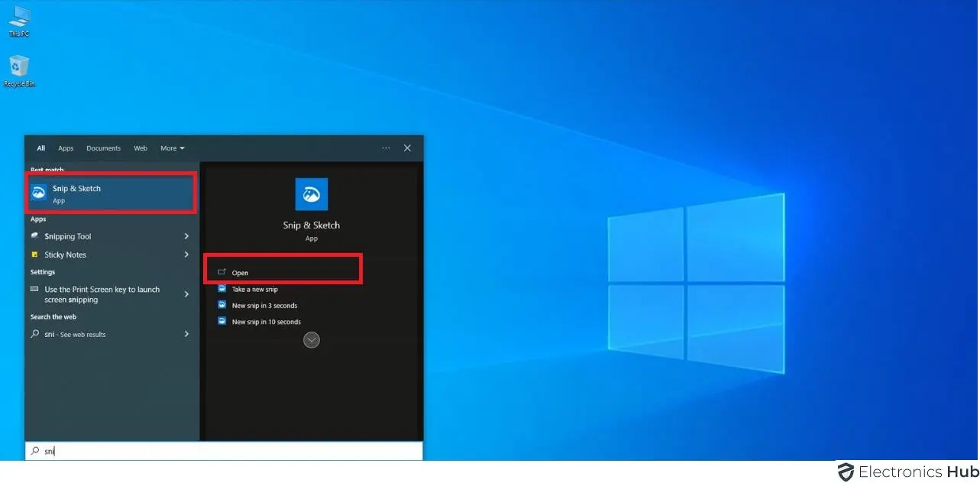Click the Best match heading
The image size is (980, 483).
tap(47, 170)
